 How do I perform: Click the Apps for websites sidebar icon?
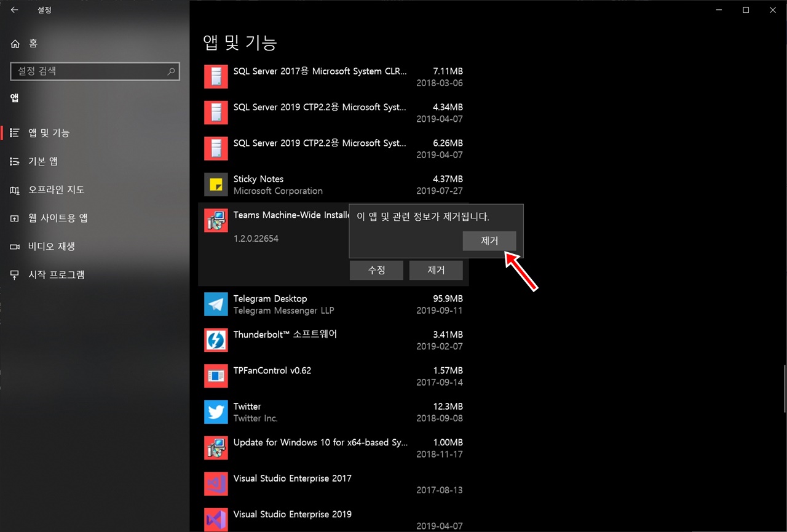pyautogui.click(x=15, y=218)
